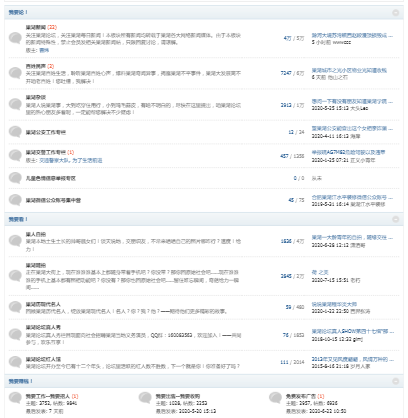This screenshot has width=408, height=418.
Task: Open latest post dated 2020-7-15 15:51
Action: point(320,272)
